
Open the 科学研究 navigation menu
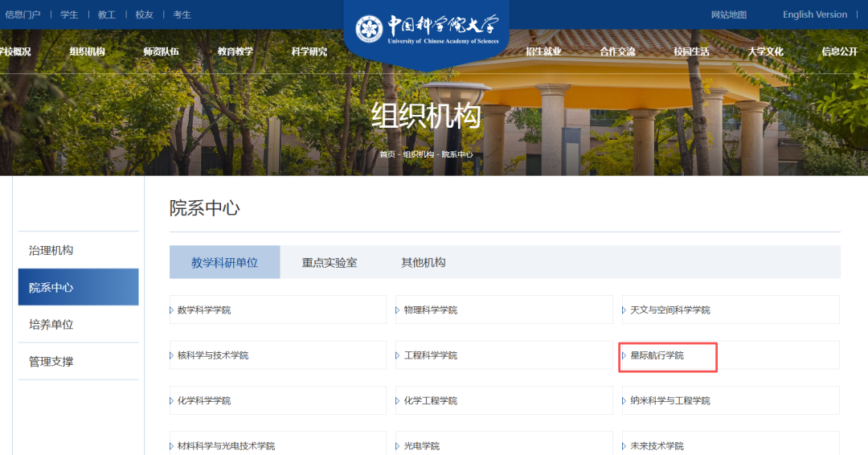(x=309, y=52)
